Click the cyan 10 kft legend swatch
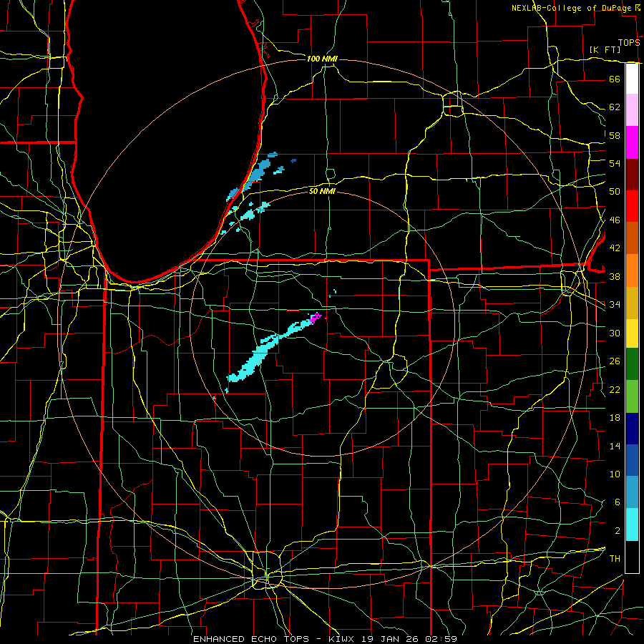Image resolution: width=644 pixels, height=644 pixels. [x=632, y=524]
